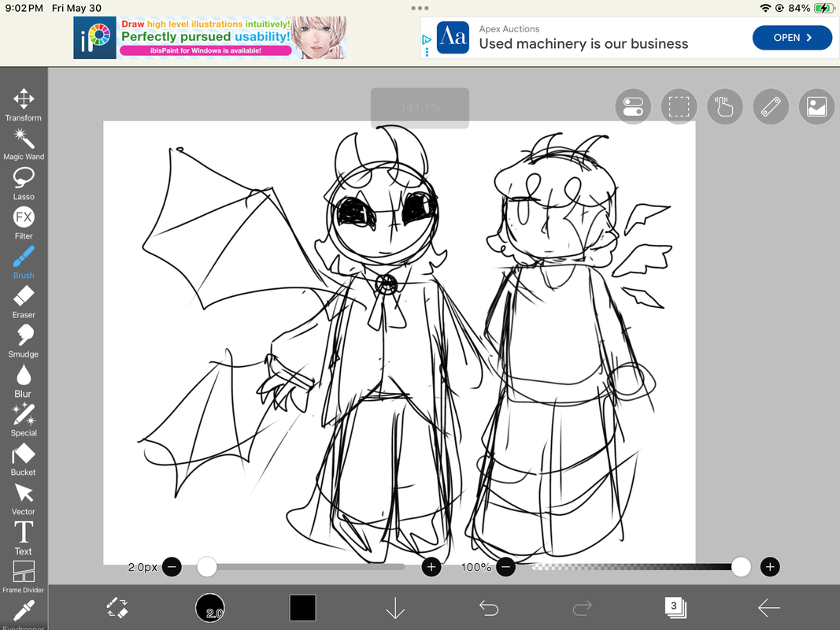Click the opacity slider handle
The width and height of the screenshot is (840, 630).
pos(741,566)
